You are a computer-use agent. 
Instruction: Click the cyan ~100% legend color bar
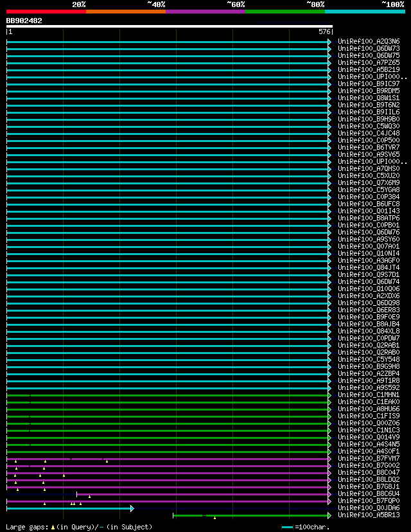click(x=365, y=12)
